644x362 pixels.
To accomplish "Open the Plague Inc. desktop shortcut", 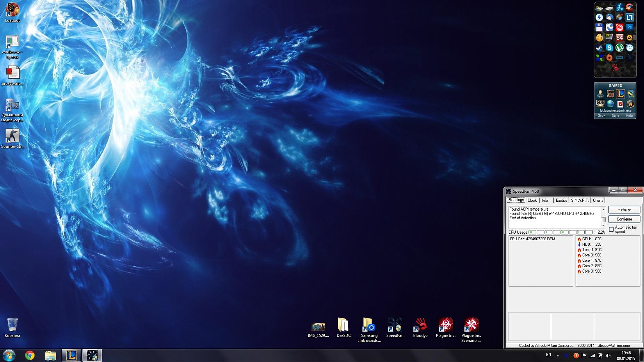I will [x=445, y=328].
